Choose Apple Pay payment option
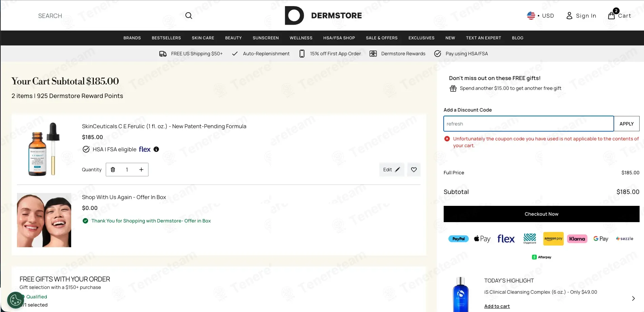This screenshot has height=312, width=644. 482,239
